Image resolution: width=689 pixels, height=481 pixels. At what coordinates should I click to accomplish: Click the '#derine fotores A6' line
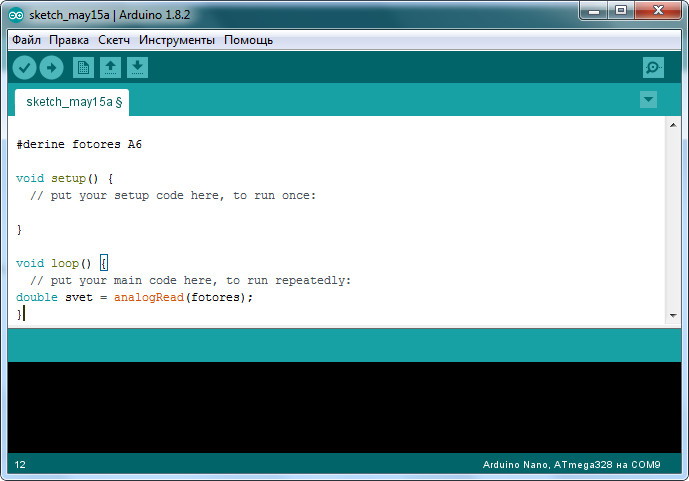[x=79, y=144]
